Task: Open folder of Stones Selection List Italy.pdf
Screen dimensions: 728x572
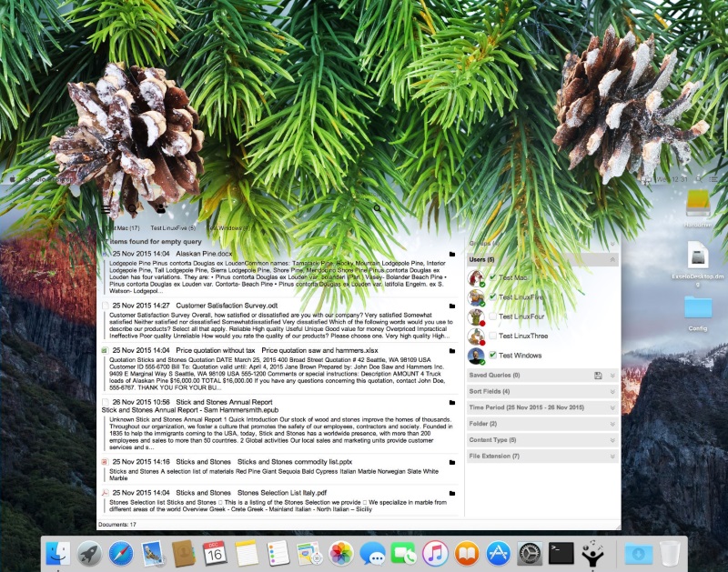Action: coord(452,494)
